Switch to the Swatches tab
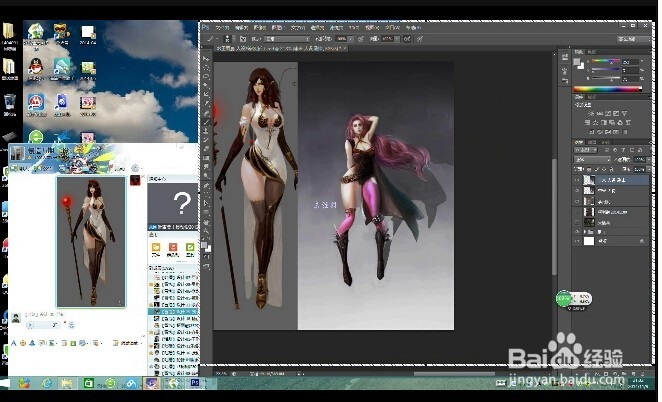 coord(591,52)
